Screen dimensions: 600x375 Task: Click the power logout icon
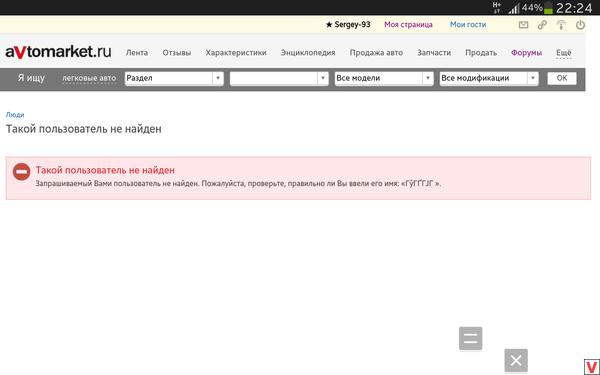580,25
